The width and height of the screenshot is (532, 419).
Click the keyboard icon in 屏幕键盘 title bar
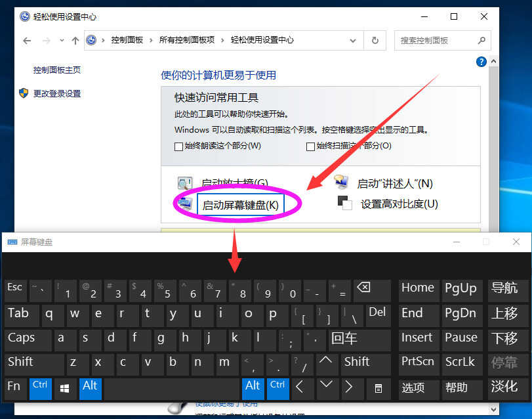pos(12,242)
